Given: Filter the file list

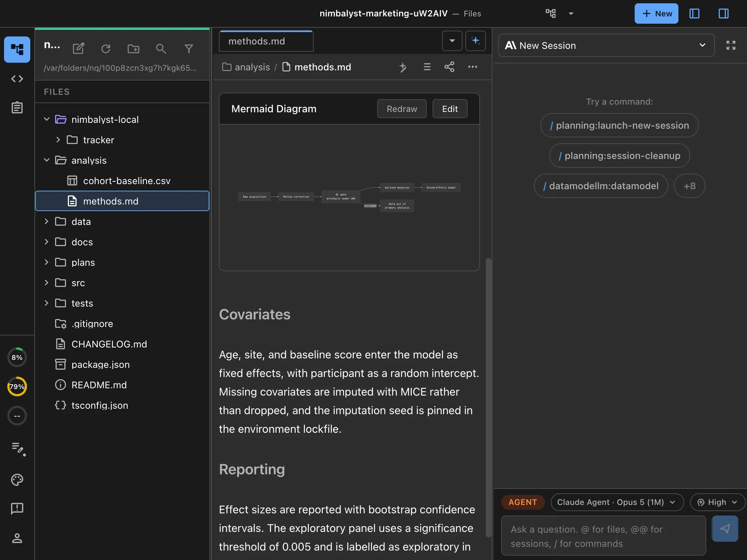Looking at the screenshot, I should [x=189, y=48].
